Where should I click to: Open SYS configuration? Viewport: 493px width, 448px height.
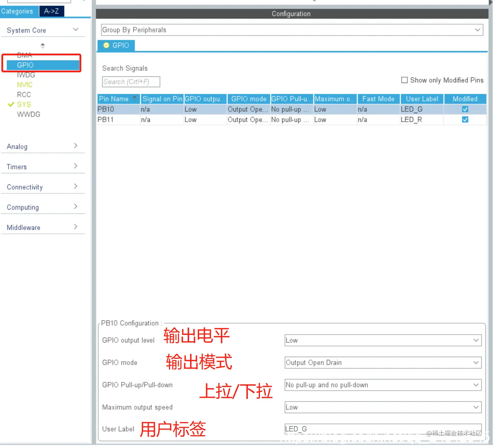(x=24, y=104)
